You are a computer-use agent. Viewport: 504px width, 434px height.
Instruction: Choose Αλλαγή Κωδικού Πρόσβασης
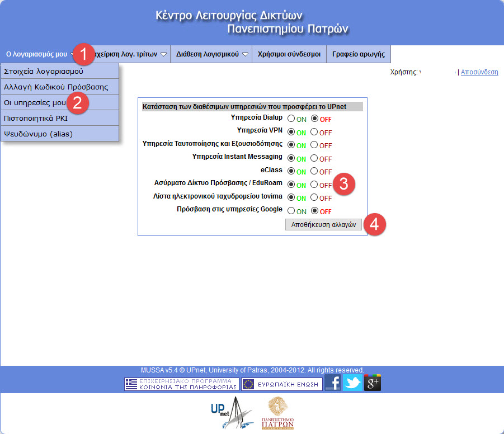(x=60, y=87)
